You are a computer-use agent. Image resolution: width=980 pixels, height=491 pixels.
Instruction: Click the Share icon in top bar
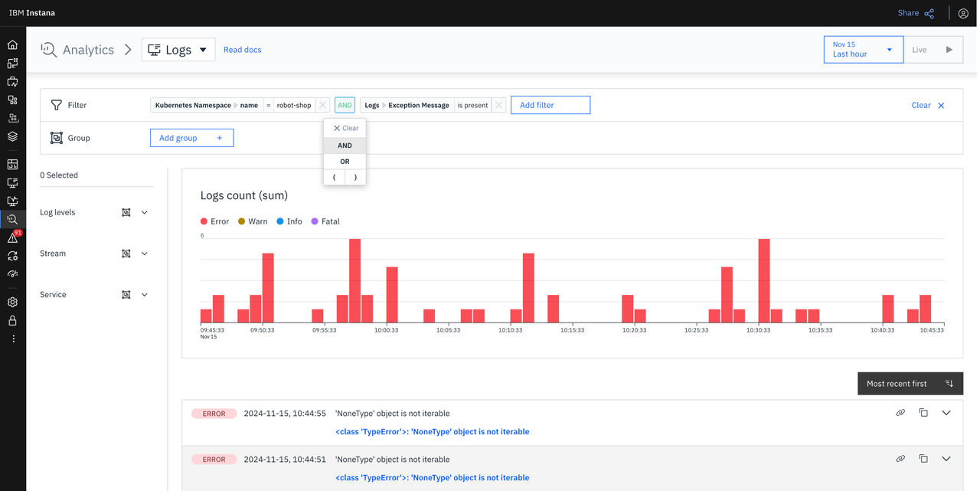[929, 13]
